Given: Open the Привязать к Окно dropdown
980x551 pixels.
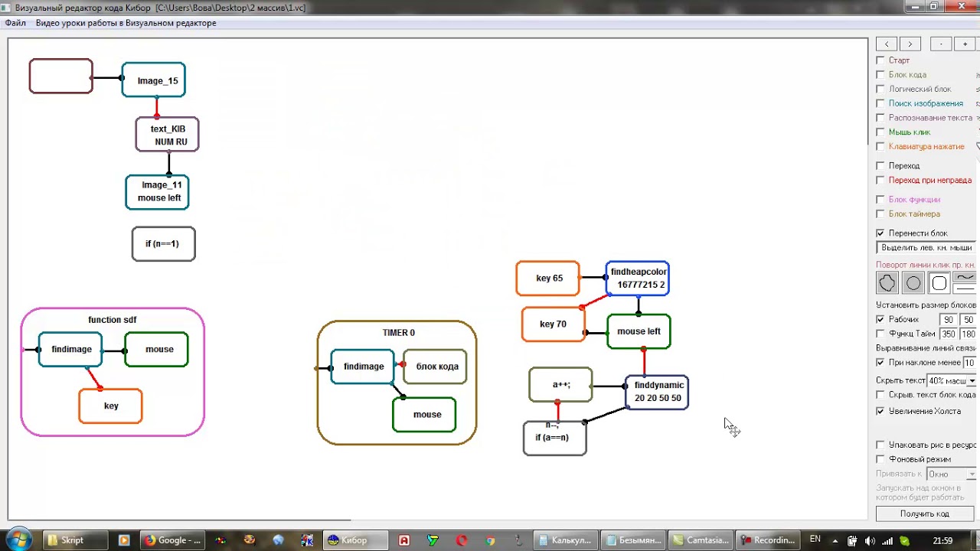Looking at the screenshot, I should [951, 474].
